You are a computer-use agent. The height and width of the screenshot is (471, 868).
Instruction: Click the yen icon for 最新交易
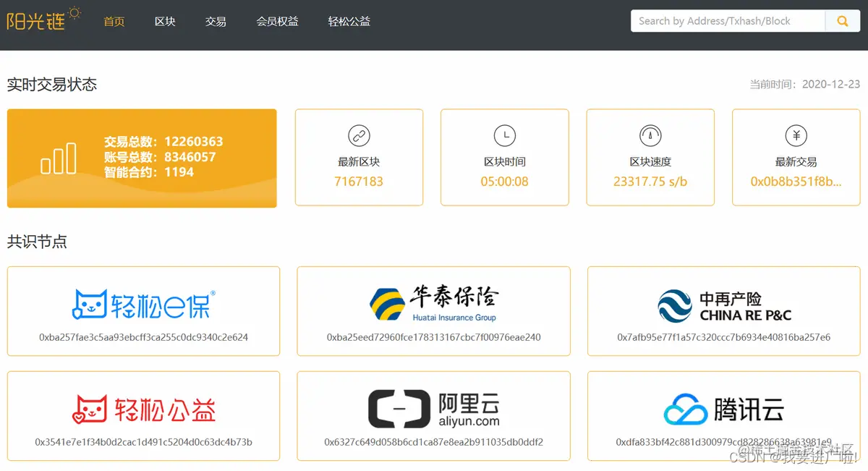796,135
